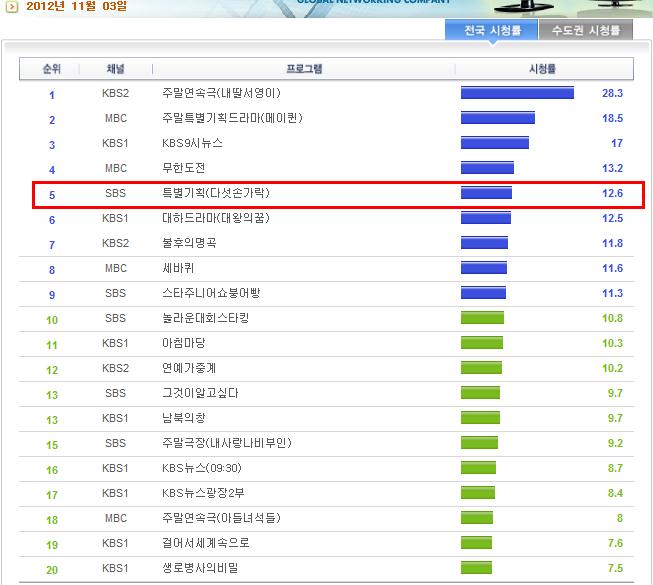Screen dimensions: 653x585
Task: Select the 불후의명곡 program name
Action: coord(189,243)
